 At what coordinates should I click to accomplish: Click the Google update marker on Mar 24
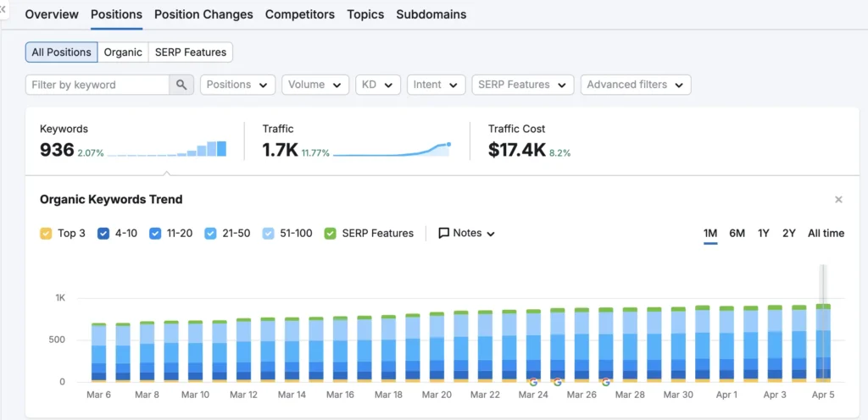(x=533, y=382)
